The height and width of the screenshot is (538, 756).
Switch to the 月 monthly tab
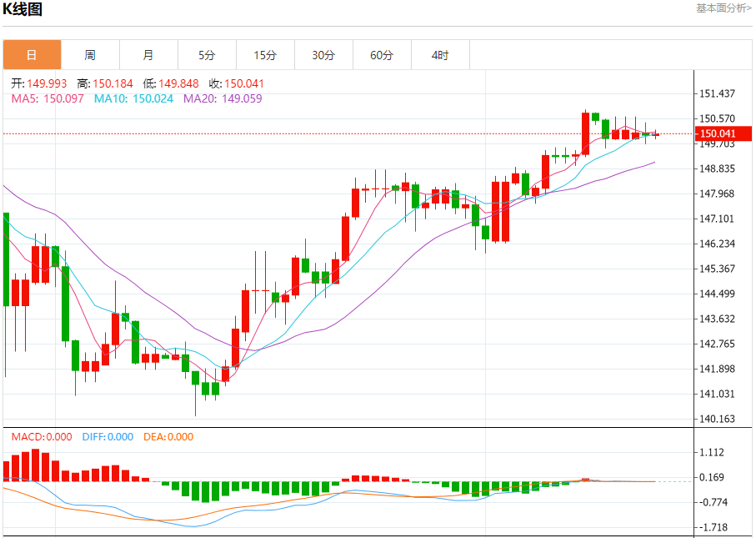tap(148, 55)
